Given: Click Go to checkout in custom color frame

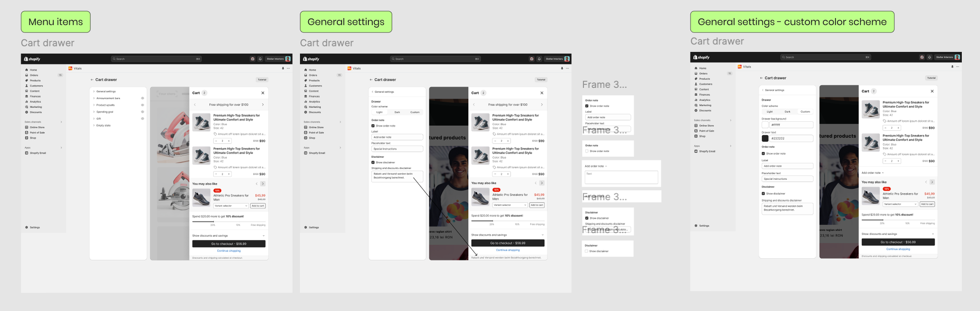Looking at the screenshot, I should 898,242.
